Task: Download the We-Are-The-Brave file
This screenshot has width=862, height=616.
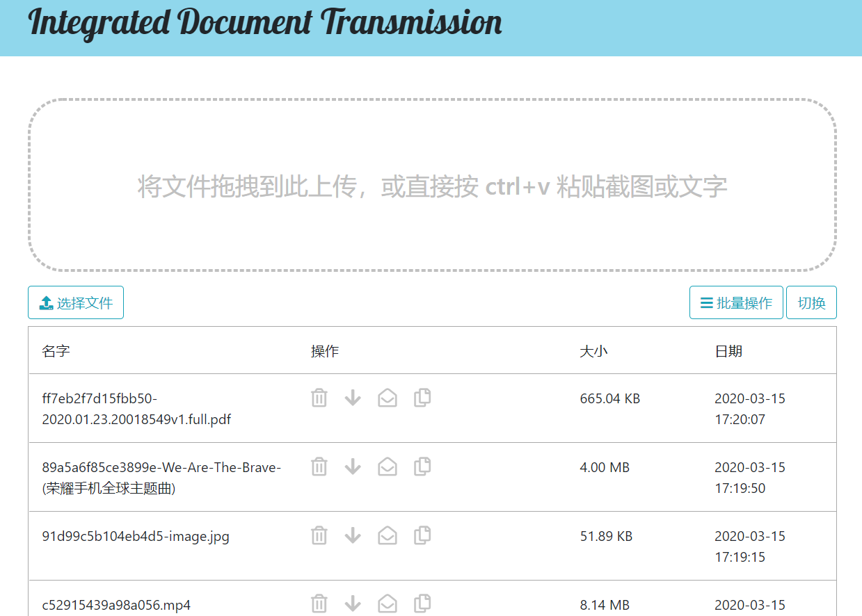Action: 353,467
